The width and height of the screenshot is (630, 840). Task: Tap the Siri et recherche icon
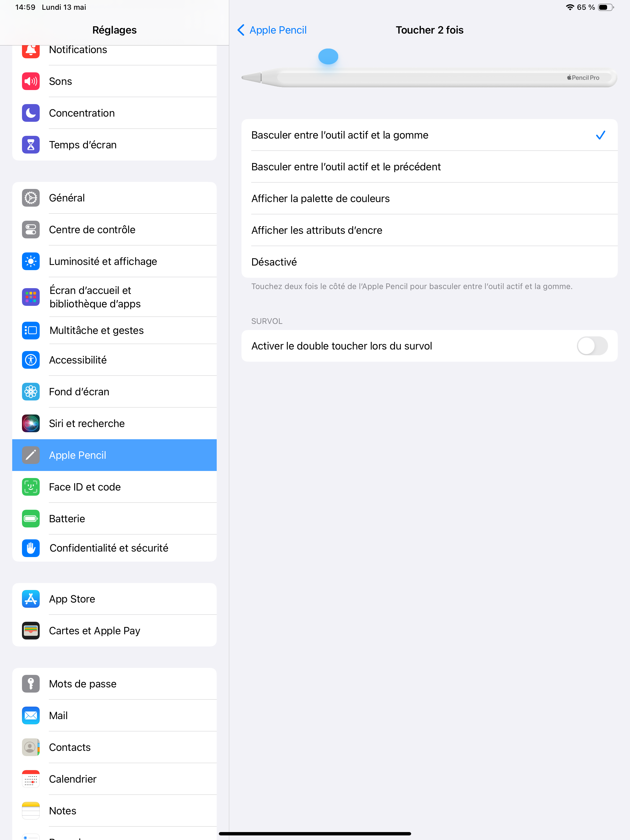point(31,423)
